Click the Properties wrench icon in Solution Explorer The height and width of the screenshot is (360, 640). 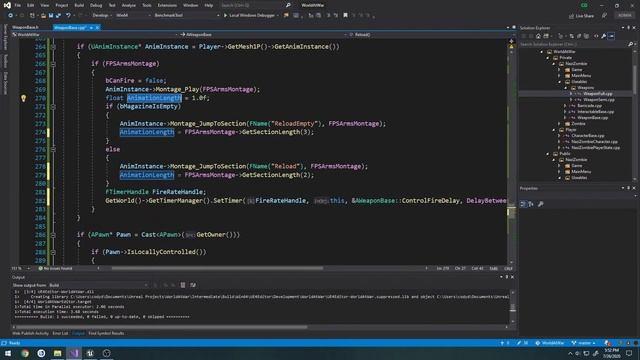pyautogui.click(x=604, y=36)
